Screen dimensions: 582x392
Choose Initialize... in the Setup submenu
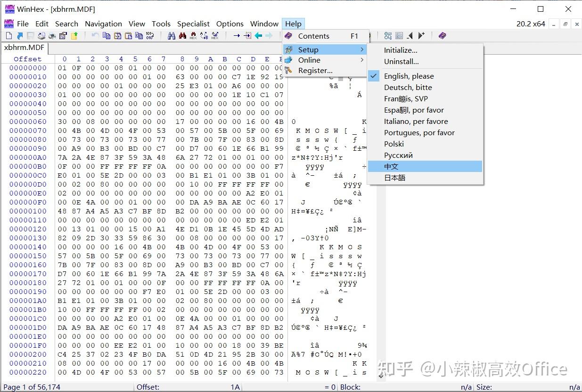click(426, 50)
